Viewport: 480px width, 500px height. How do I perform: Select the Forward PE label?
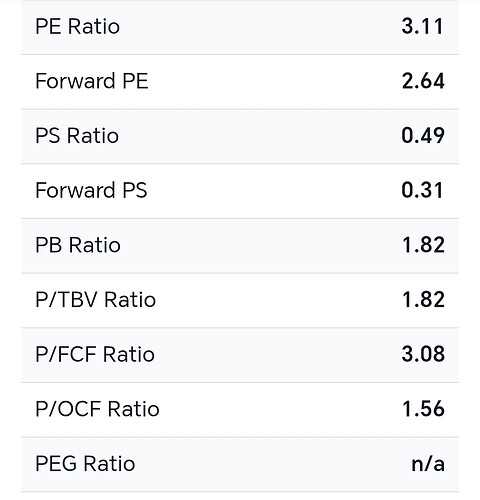(x=92, y=81)
